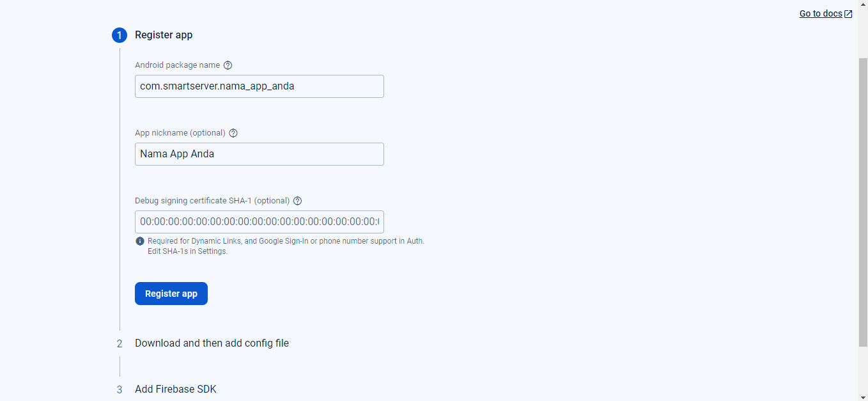This screenshot has width=868, height=401.
Task: Select step 2 Download and then add config file
Action: (212, 343)
